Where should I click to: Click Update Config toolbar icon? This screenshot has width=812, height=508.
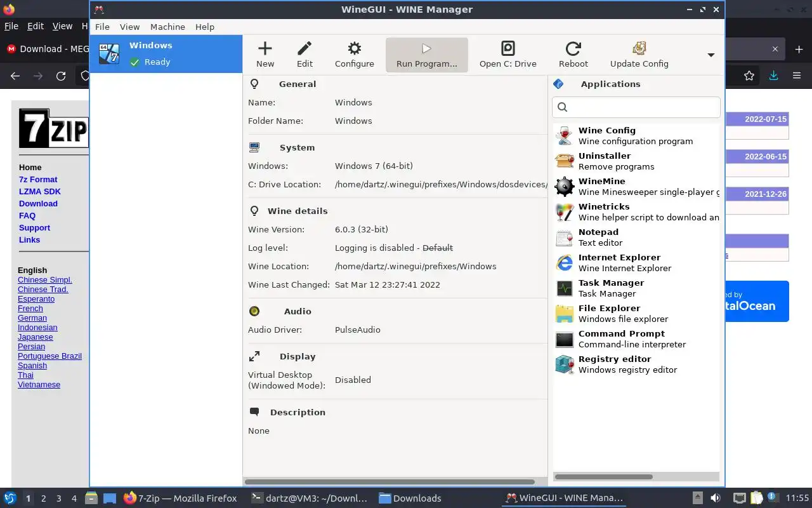click(639, 48)
